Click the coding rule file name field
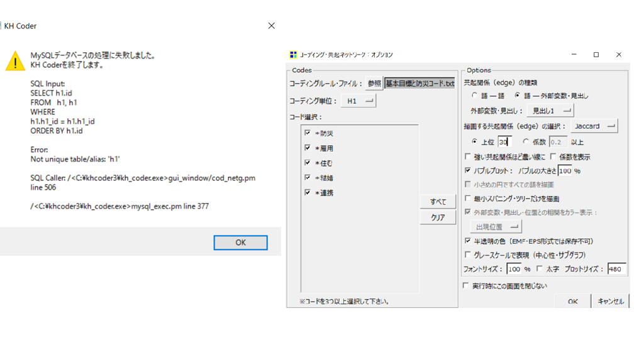Viewport: 644px width, 362px height. coord(419,84)
